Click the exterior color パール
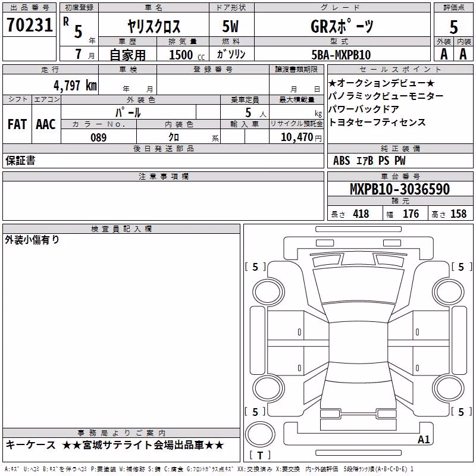This screenshot has height=476, width=476. (128, 112)
